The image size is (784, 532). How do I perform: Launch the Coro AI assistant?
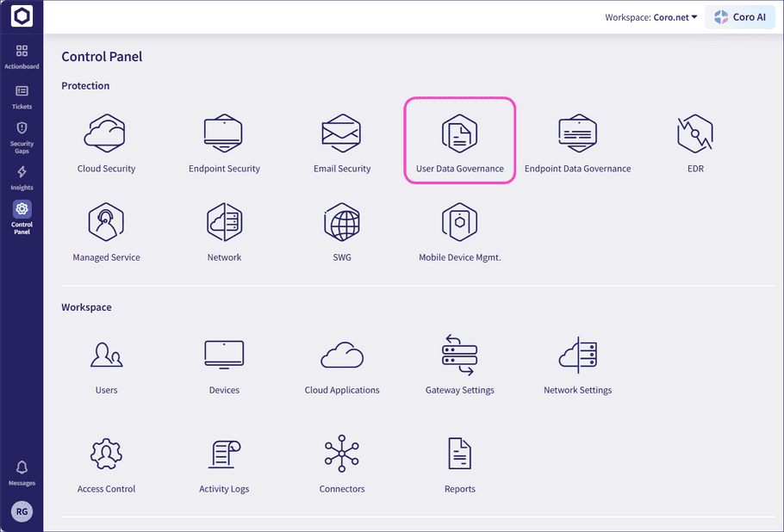point(739,16)
